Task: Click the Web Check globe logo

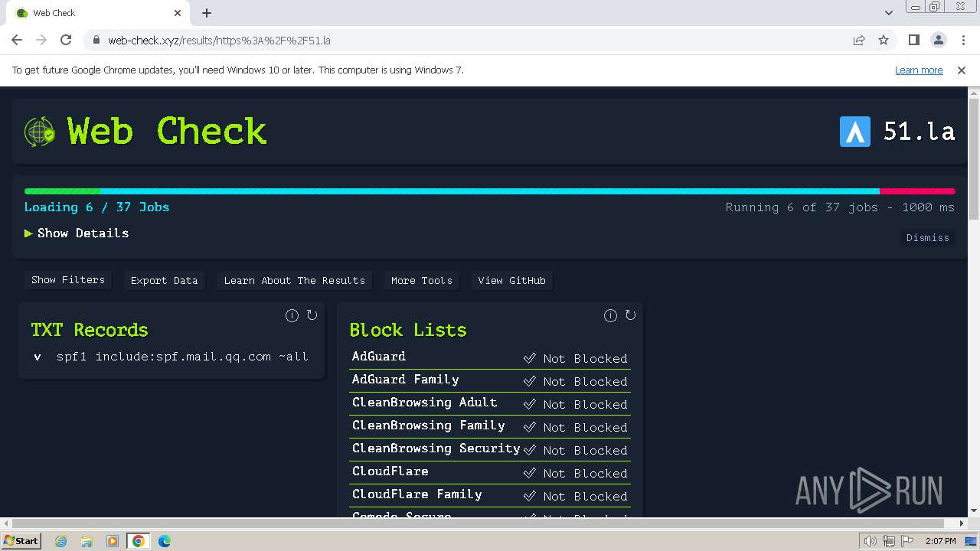Action: click(x=39, y=132)
